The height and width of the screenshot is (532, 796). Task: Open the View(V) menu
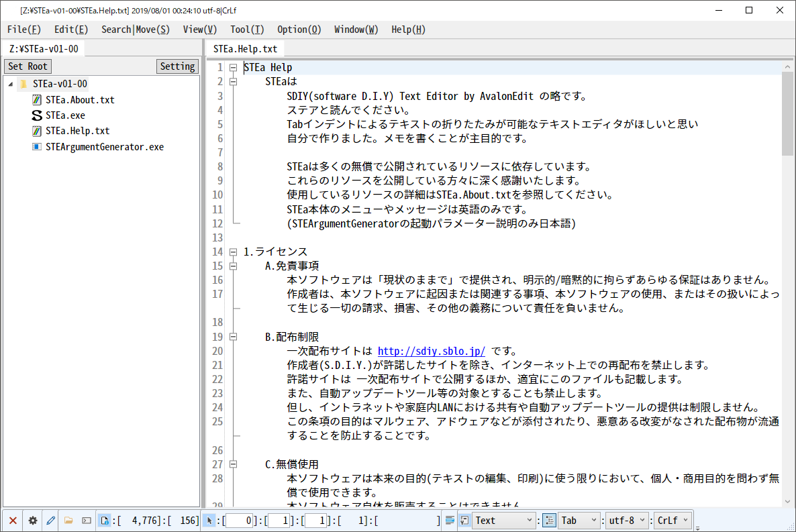point(199,30)
